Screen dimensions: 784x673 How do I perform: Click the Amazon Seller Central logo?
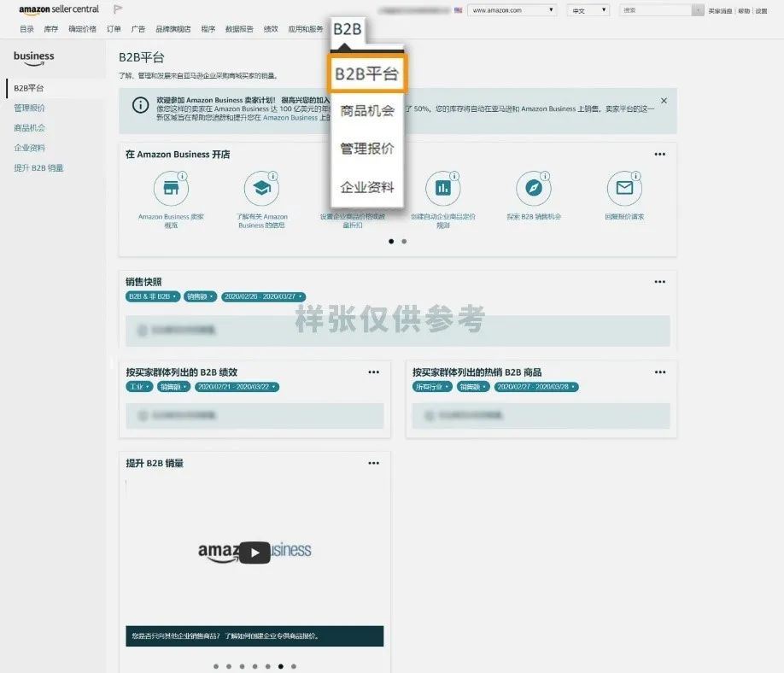pos(59,9)
